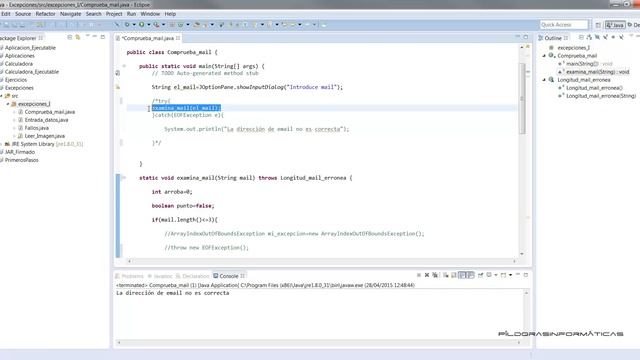Remove the launch with the Console X icon
640x360 pixels.
(427, 275)
